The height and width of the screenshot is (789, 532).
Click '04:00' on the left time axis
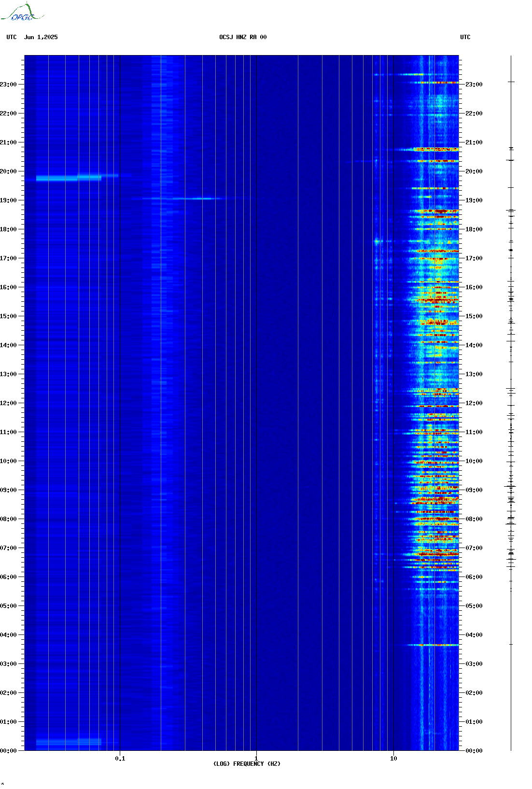click(x=8, y=635)
